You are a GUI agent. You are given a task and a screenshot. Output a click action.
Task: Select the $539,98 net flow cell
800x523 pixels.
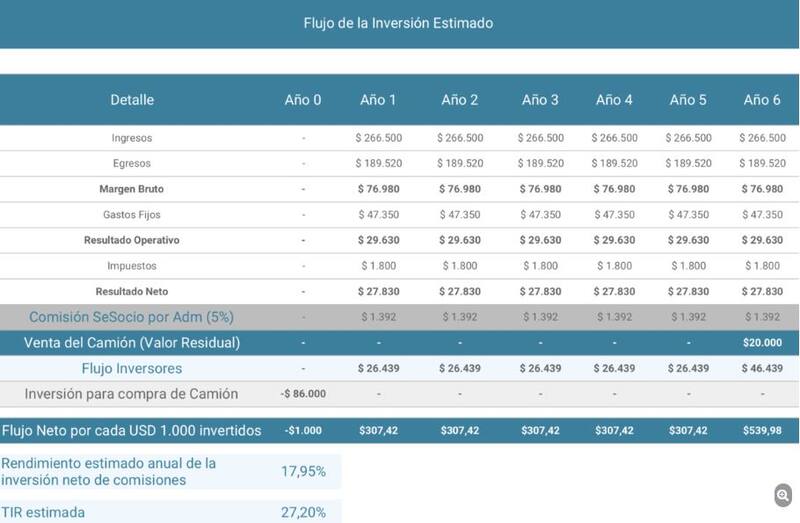coord(762,431)
